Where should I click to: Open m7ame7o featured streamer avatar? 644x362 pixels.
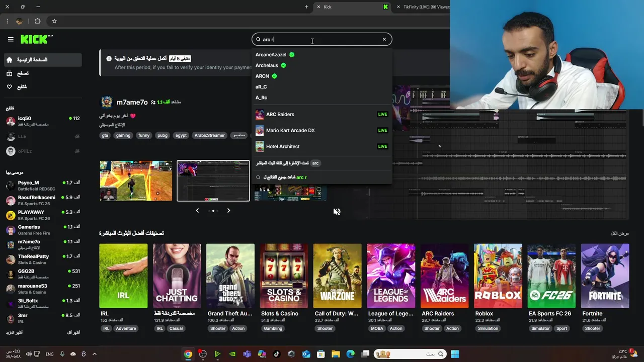(x=107, y=102)
